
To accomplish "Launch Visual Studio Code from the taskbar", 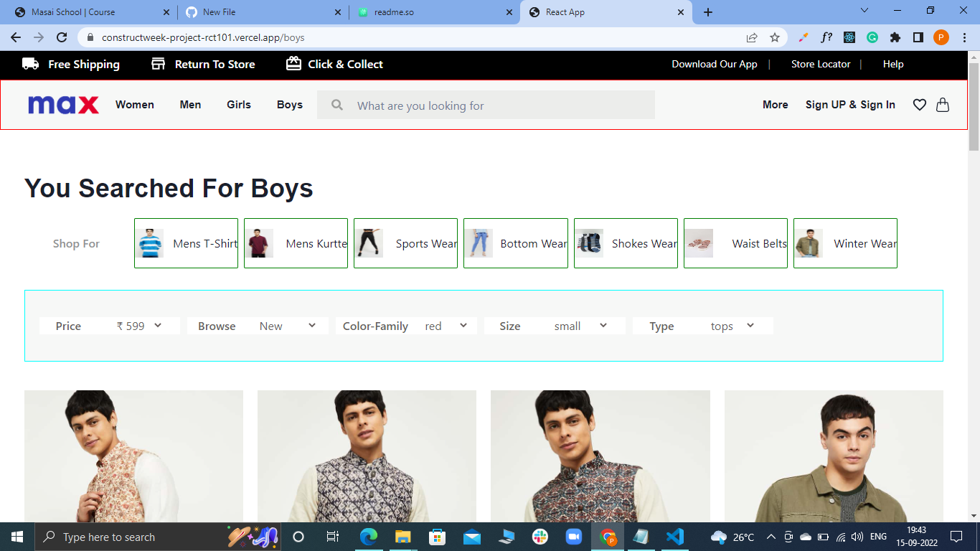I will (674, 536).
